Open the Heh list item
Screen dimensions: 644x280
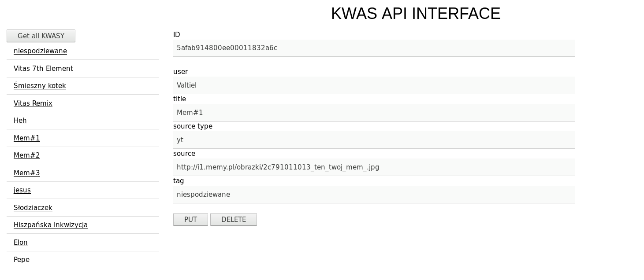pyautogui.click(x=20, y=121)
